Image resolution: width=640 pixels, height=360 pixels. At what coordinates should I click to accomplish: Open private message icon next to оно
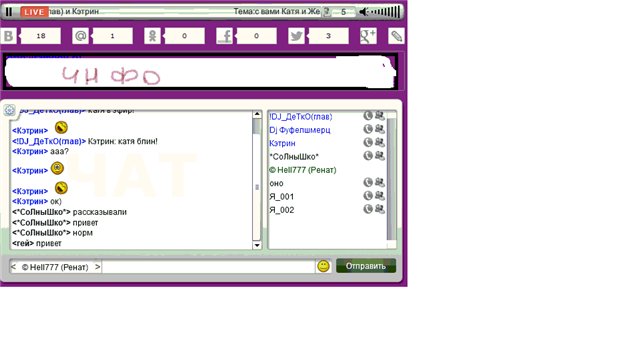tap(380, 182)
